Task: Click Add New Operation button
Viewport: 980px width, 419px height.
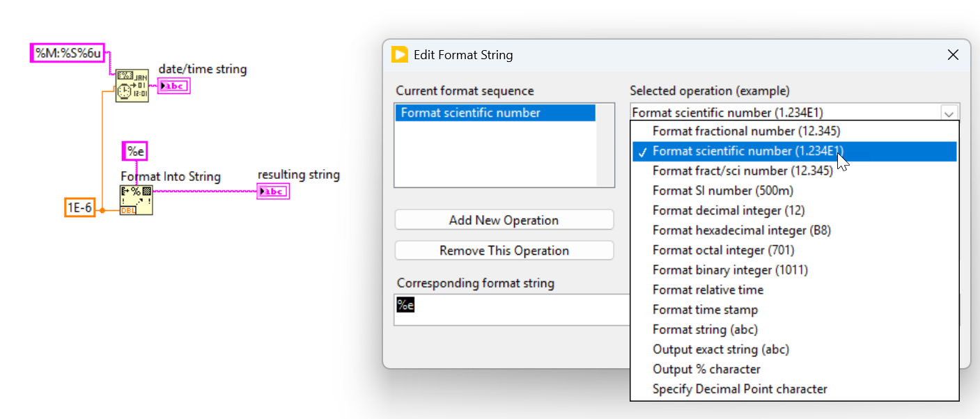Action: [x=504, y=220]
